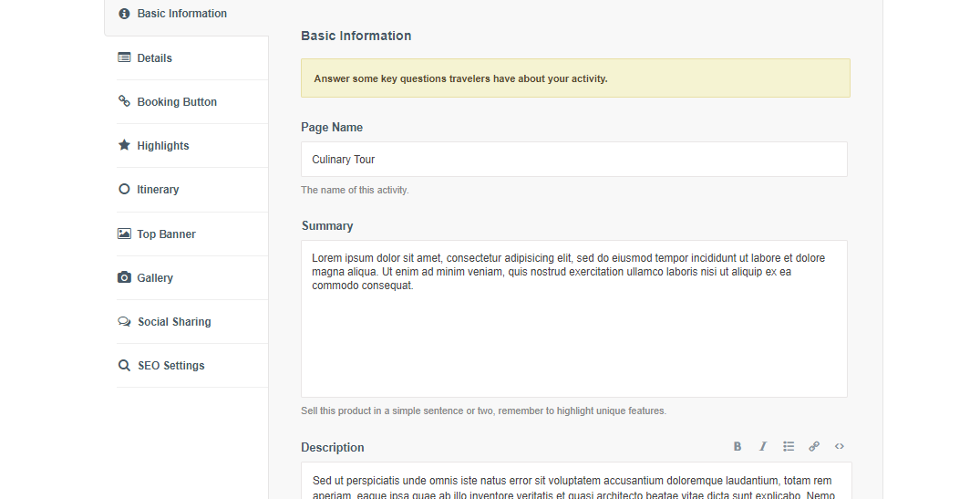Click the Top Banner image icon

[124, 234]
